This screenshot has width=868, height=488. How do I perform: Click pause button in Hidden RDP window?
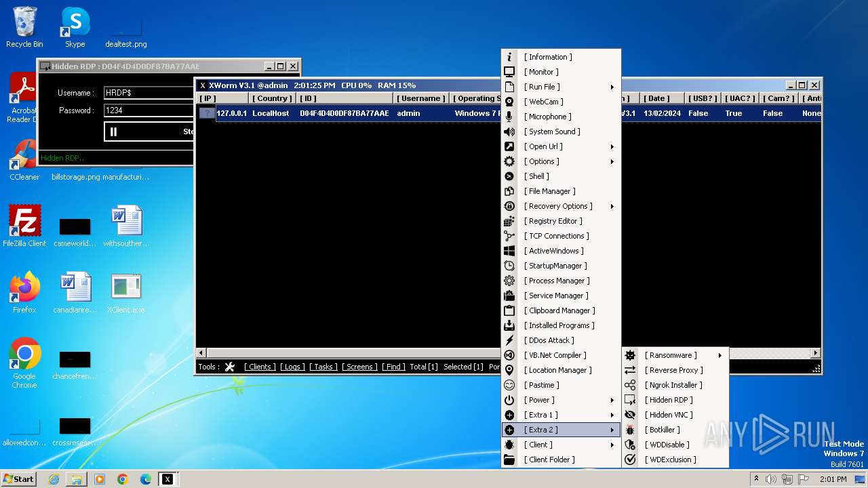coord(113,131)
